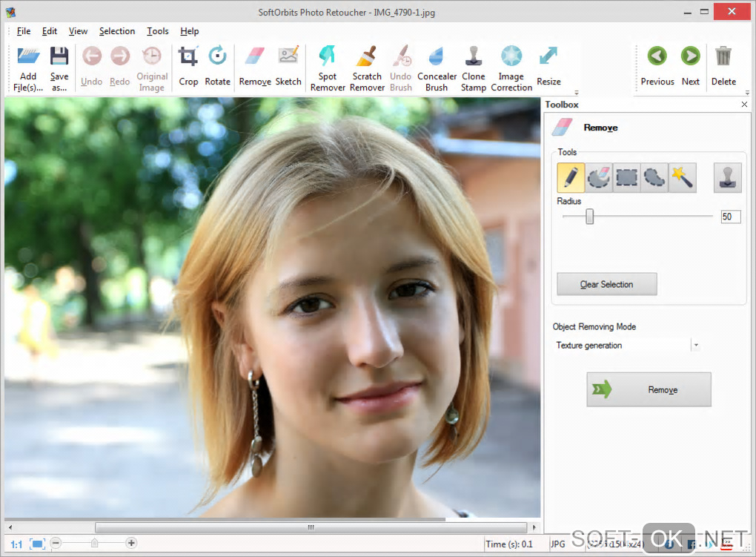Expand the Object Removing Mode dropdown

point(695,346)
